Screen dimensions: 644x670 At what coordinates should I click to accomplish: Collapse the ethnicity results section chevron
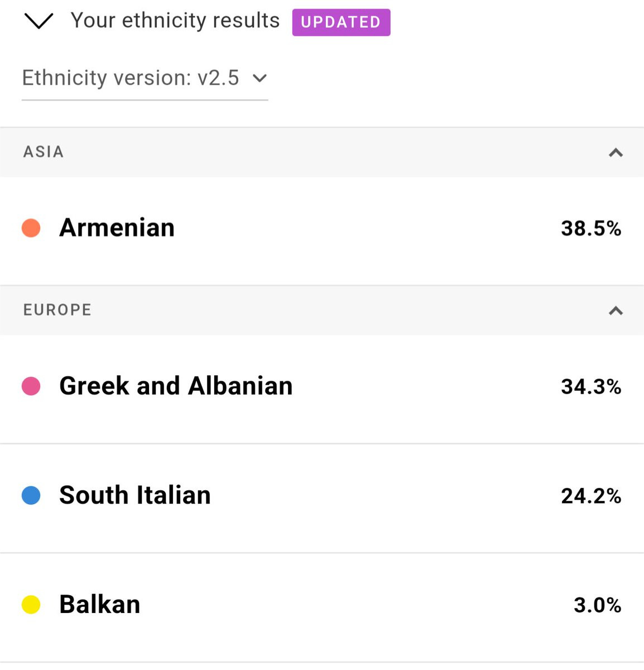click(x=39, y=22)
